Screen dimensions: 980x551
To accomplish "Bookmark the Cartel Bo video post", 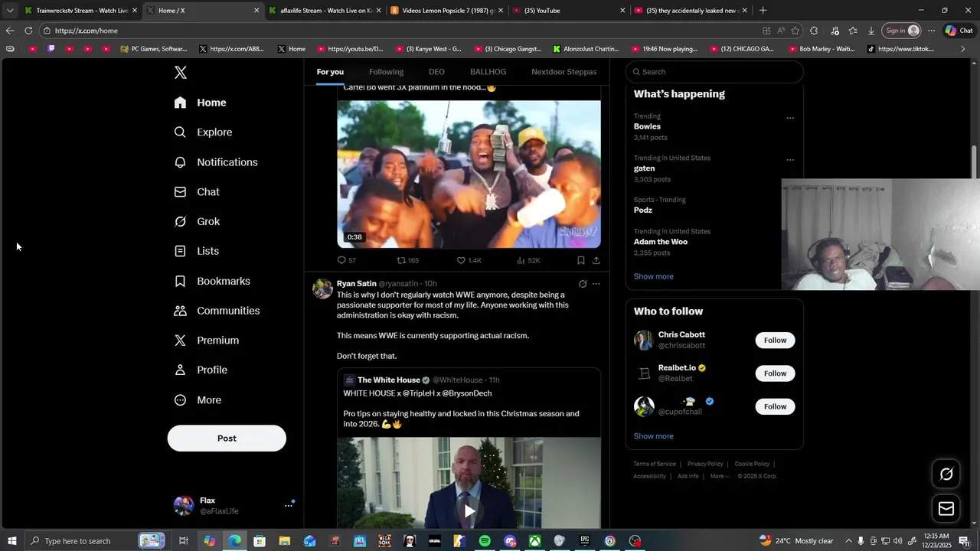I will [581, 260].
